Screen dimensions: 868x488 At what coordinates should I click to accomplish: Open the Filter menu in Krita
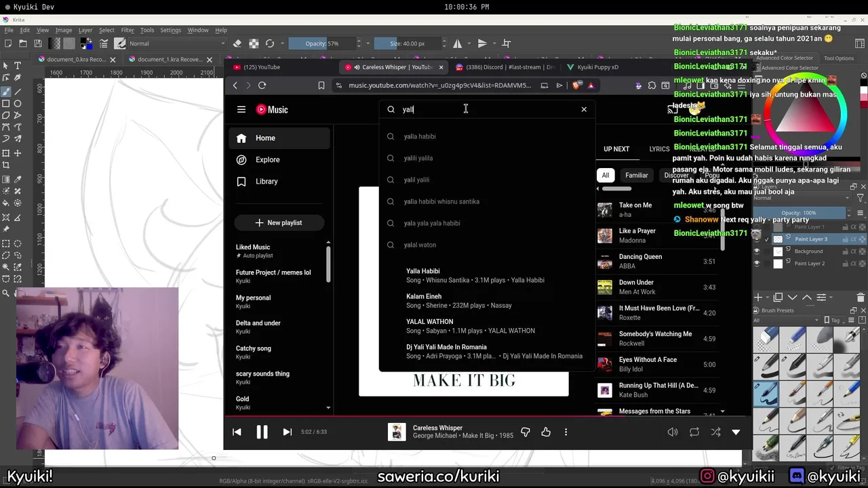[127, 30]
